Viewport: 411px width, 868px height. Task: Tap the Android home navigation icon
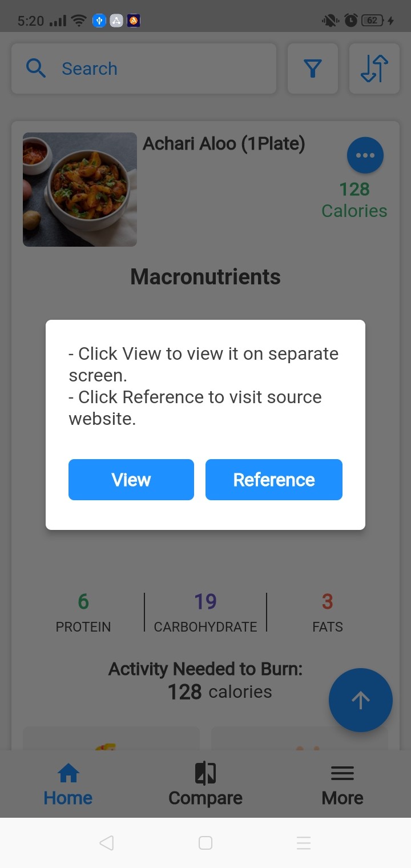(205, 843)
